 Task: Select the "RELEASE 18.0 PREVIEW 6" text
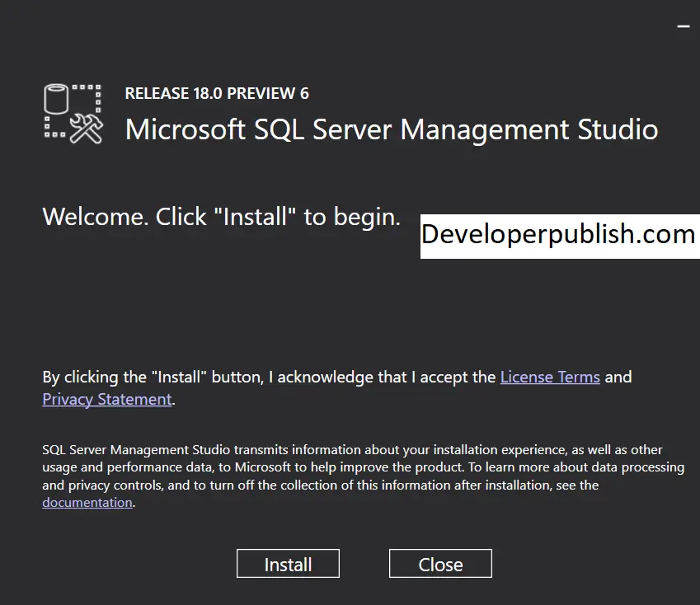tap(217, 93)
